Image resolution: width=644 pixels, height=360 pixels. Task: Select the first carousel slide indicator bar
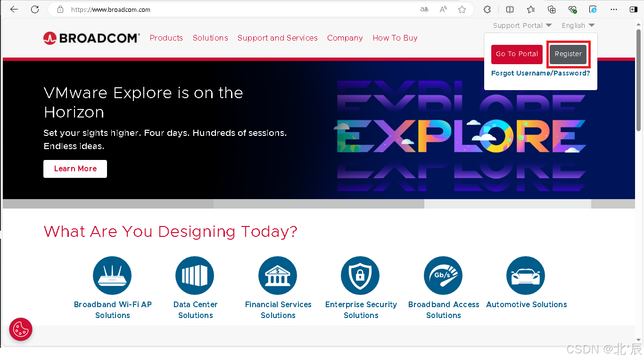tap(108, 204)
